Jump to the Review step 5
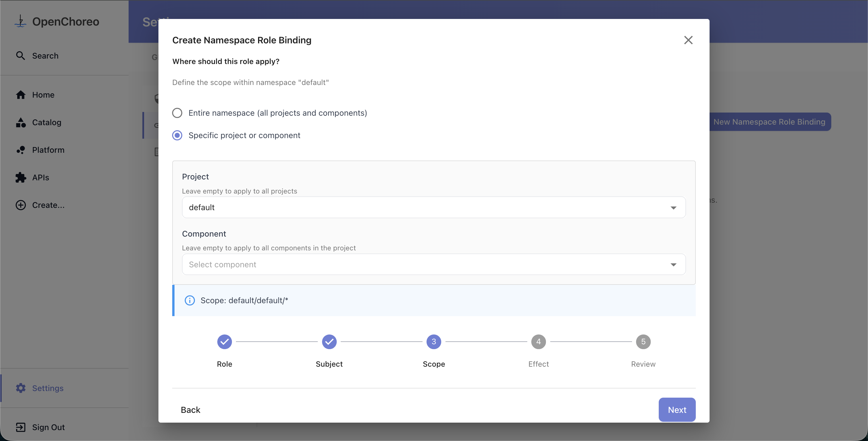This screenshot has height=441, width=868. click(643, 342)
